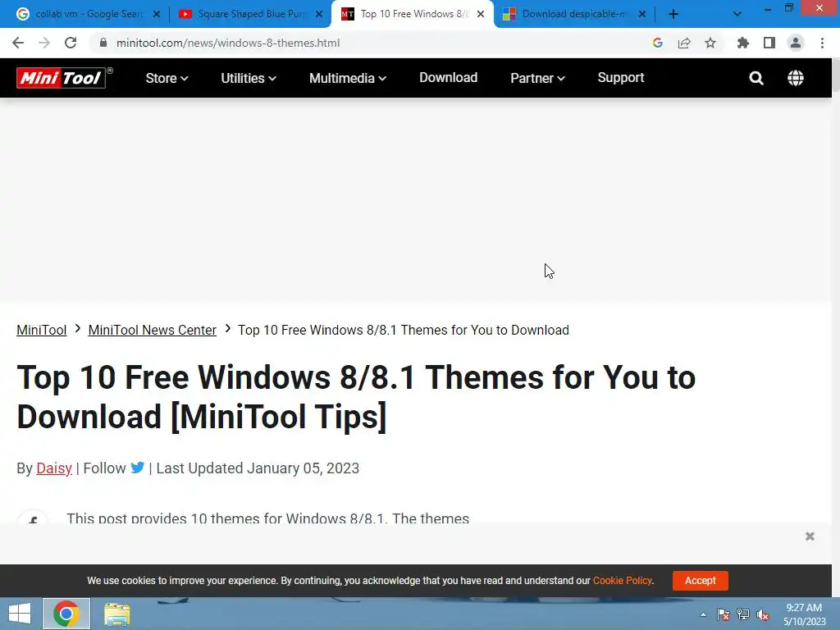840x630 pixels.
Task: Share this page icon
Action: click(684, 43)
